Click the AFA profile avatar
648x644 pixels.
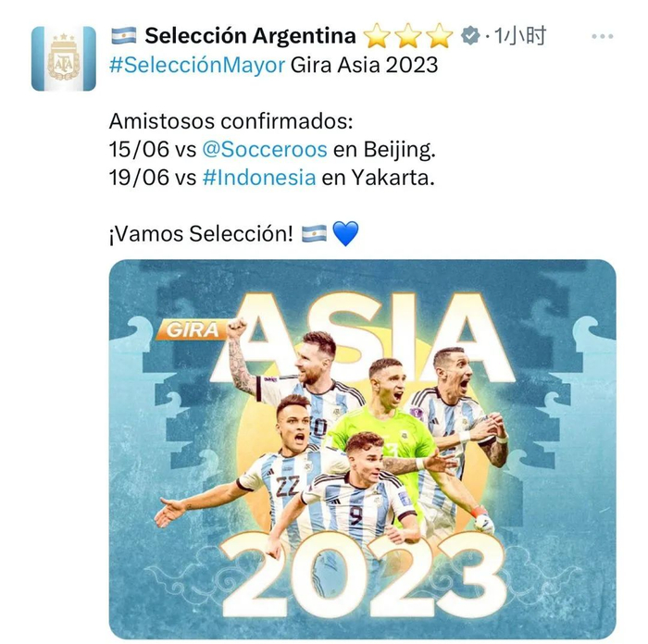[64, 58]
